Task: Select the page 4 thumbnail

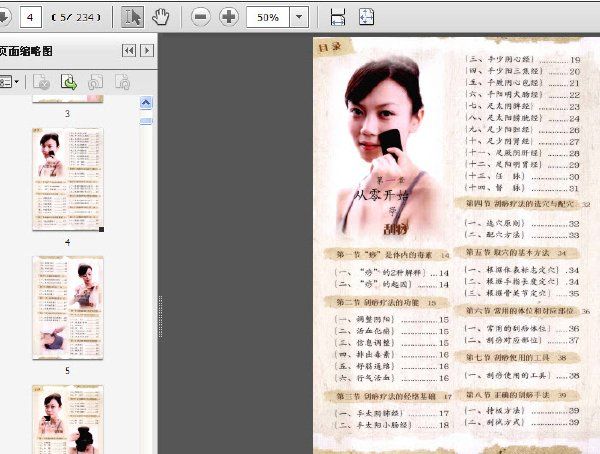Action: pos(68,179)
